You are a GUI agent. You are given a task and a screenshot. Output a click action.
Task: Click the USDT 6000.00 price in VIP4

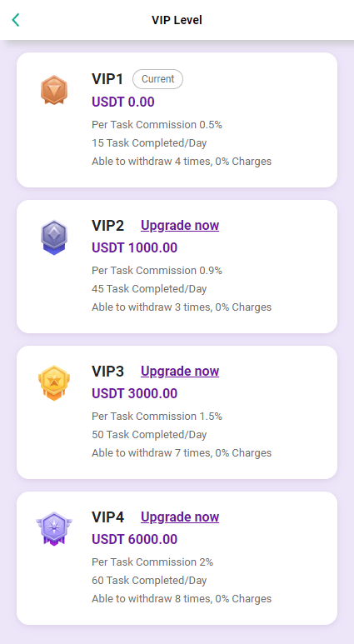point(135,539)
